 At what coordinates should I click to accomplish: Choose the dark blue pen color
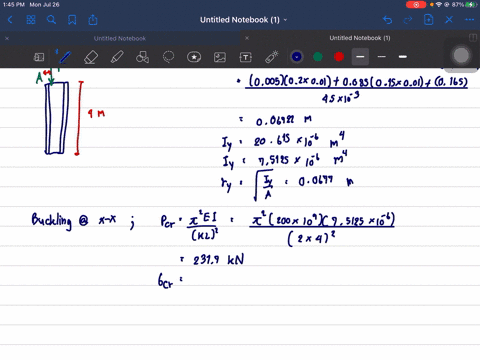[x=297, y=57]
